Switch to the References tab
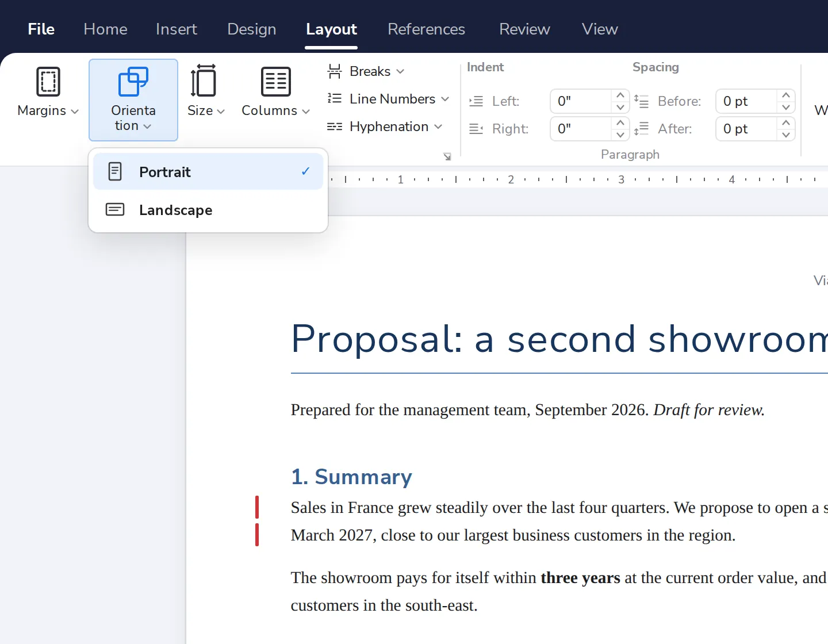 [426, 29]
